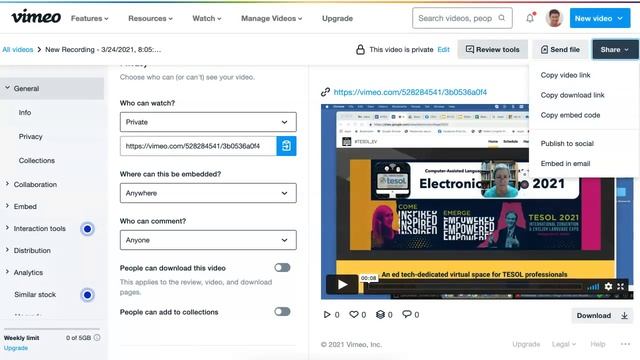Open the Similar stock sidebar item
Screen dimensions: 640x360
pos(35,295)
